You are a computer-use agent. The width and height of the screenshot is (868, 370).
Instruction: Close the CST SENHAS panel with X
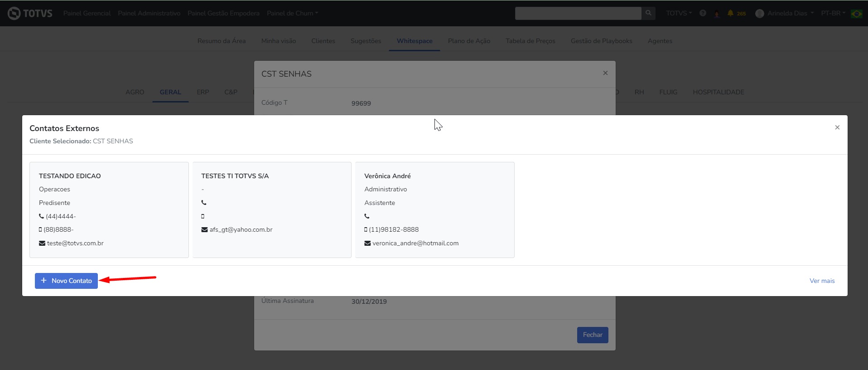[x=605, y=73]
